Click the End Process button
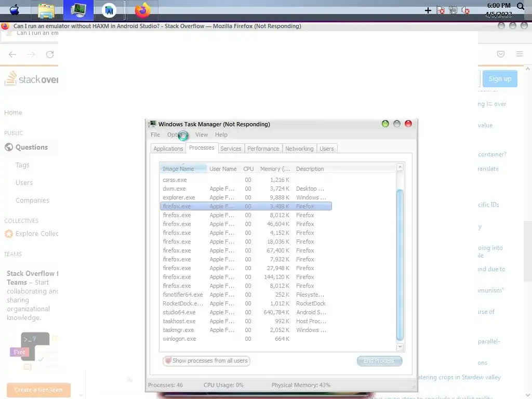This screenshot has width=532, height=399. tap(379, 361)
